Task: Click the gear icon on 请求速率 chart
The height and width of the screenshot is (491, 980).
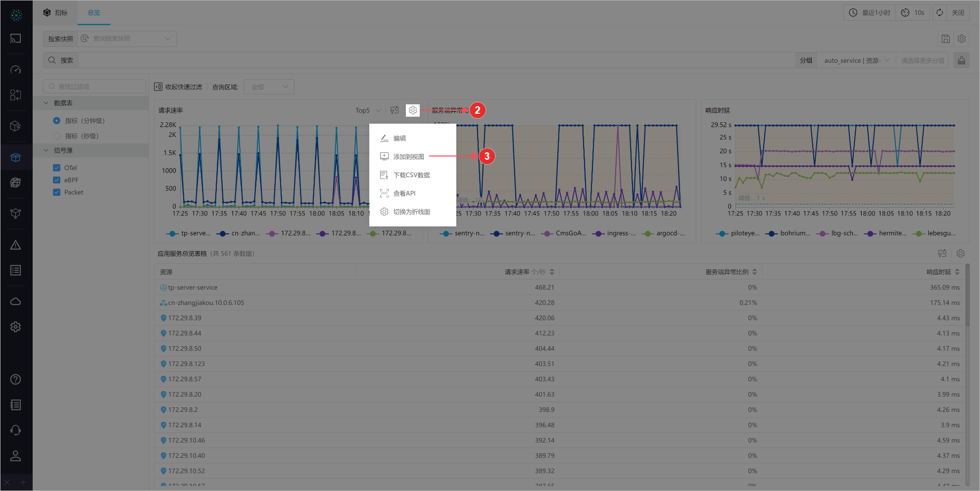Action: click(412, 110)
